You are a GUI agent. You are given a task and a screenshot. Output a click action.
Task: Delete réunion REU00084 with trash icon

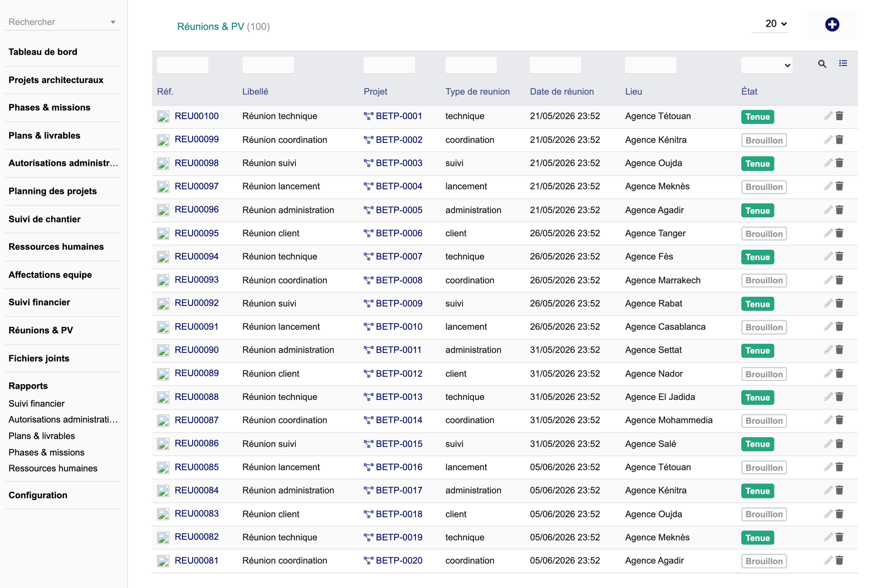(839, 490)
